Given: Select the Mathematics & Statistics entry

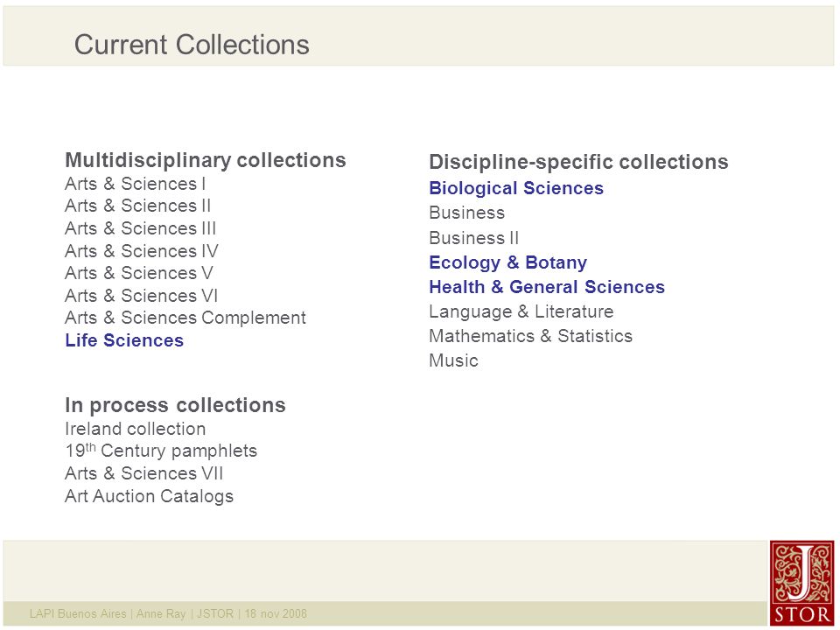Looking at the screenshot, I should [x=531, y=336].
